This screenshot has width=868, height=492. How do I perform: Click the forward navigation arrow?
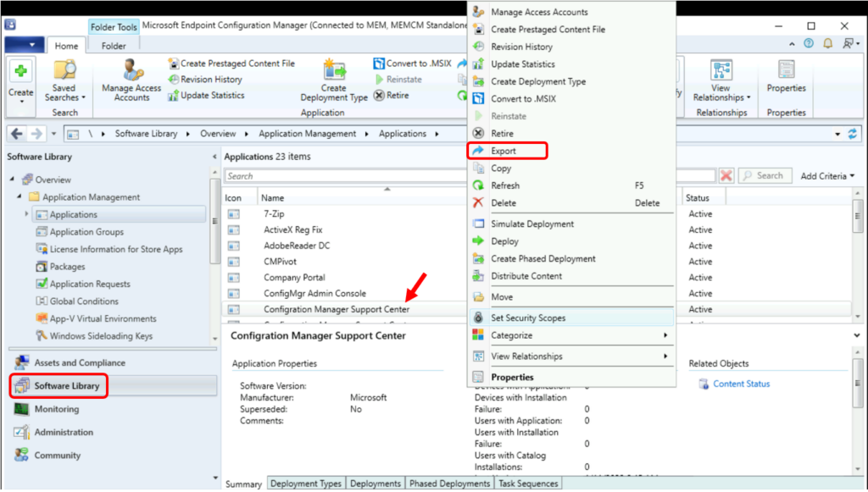pyautogui.click(x=36, y=134)
